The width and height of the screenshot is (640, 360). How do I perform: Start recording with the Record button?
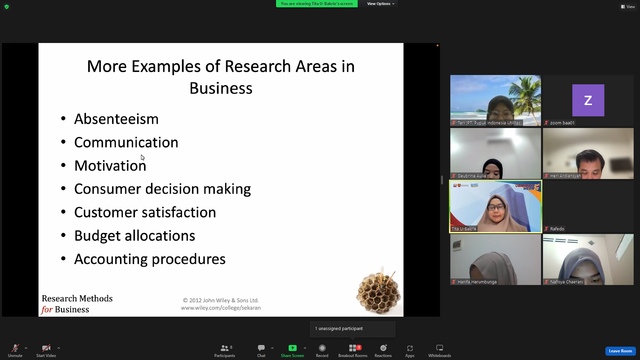[x=322, y=350]
